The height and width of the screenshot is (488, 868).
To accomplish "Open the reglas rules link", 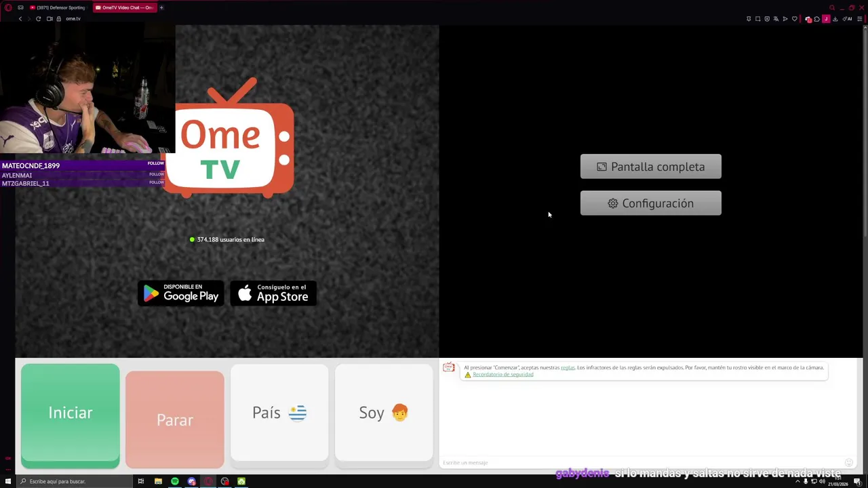I will click(568, 367).
